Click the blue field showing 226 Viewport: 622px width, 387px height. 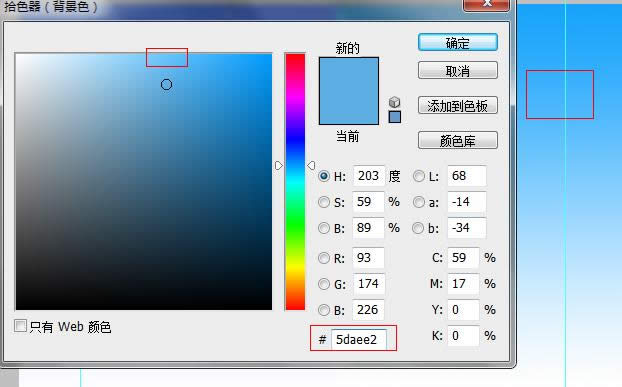(369, 310)
